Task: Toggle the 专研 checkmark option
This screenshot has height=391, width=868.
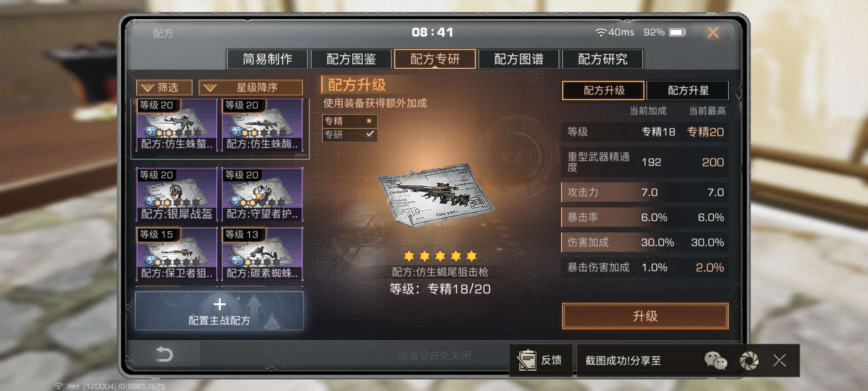Action: tap(369, 134)
